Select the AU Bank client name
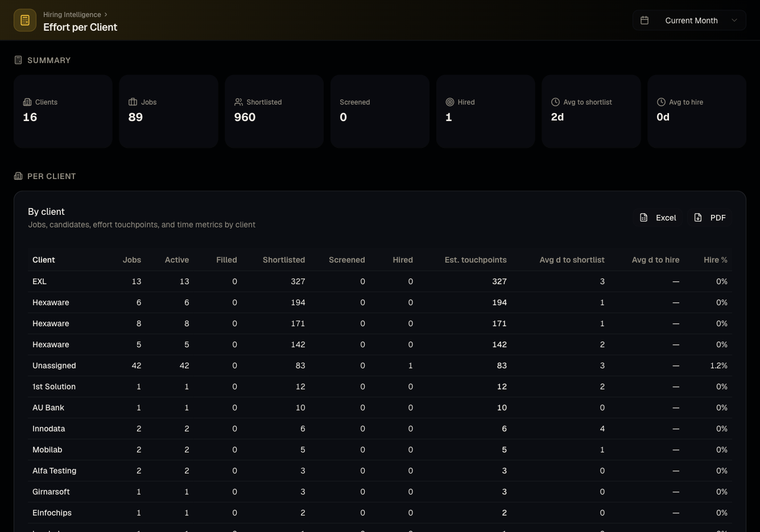The width and height of the screenshot is (760, 532). (x=48, y=408)
